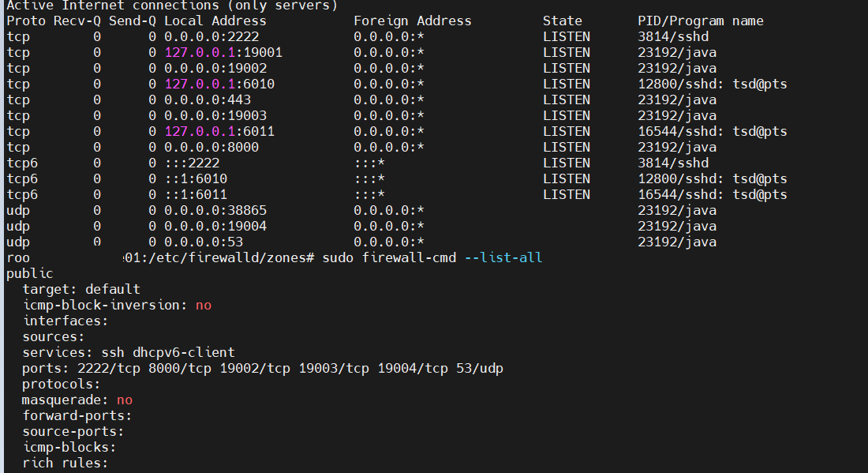The width and height of the screenshot is (868, 473).
Task: Click the --list-all command option
Action: click(503, 258)
